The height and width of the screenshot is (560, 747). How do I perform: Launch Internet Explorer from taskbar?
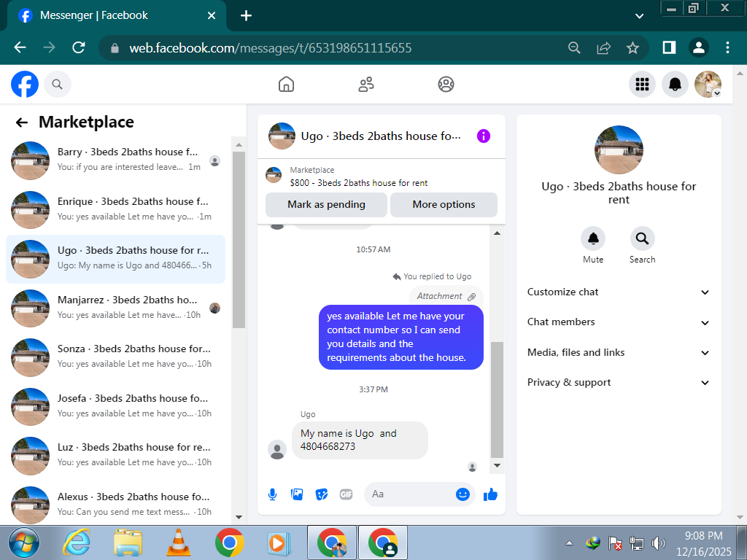click(77, 542)
